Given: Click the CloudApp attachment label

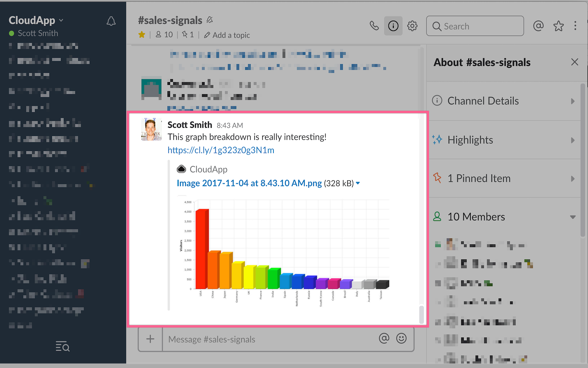Looking at the screenshot, I should (208, 169).
